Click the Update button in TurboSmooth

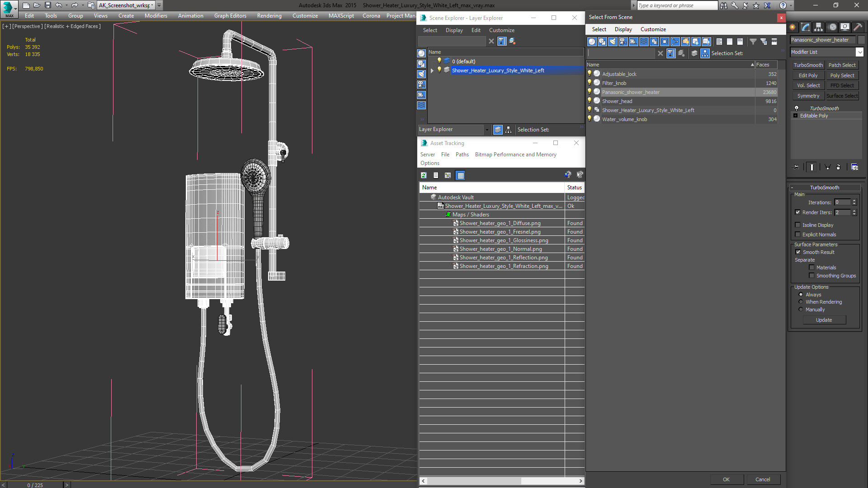[x=824, y=320]
